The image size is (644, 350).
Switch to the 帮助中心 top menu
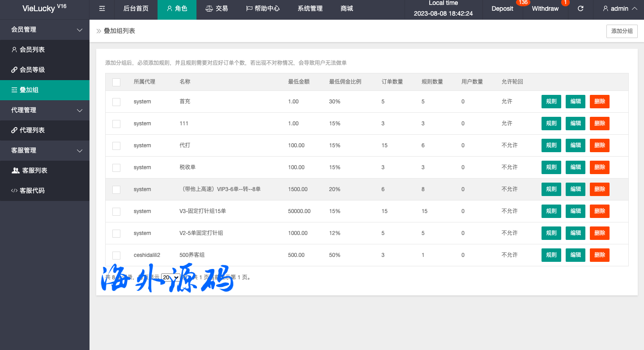pyautogui.click(x=263, y=9)
